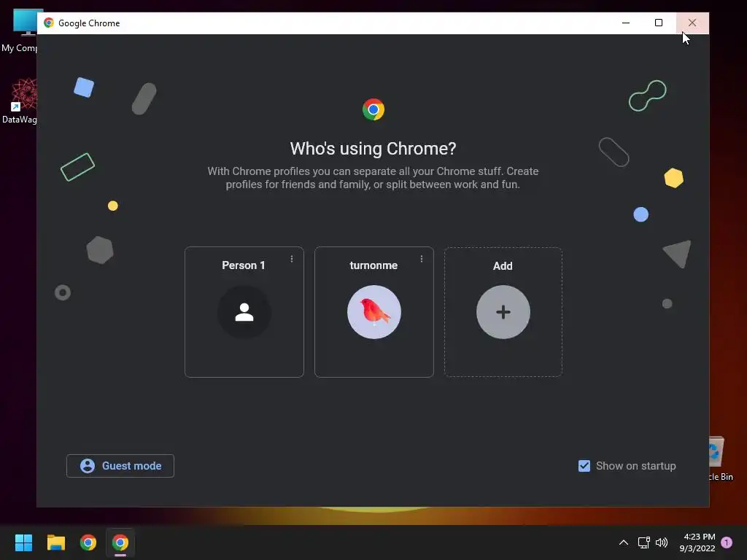The width and height of the screenshot is (747, 560).
Task: Uncheck Show on startup checkbox
Action: [584, 466]
